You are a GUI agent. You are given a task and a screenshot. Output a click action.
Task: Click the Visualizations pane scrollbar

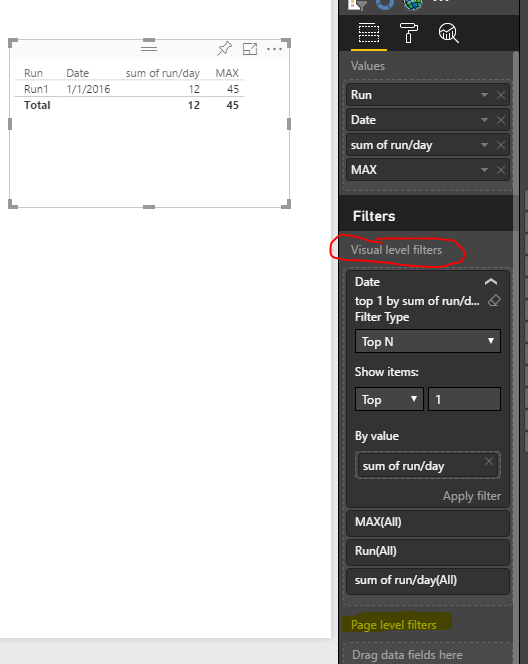coord(516,339)
